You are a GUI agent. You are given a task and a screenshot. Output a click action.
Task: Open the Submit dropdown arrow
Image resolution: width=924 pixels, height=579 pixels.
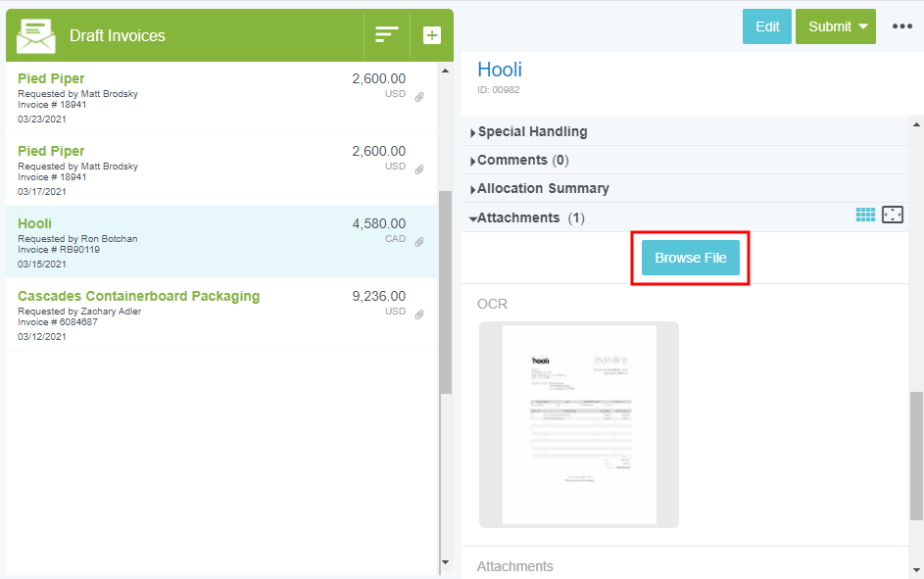click(x=862, y=26)
